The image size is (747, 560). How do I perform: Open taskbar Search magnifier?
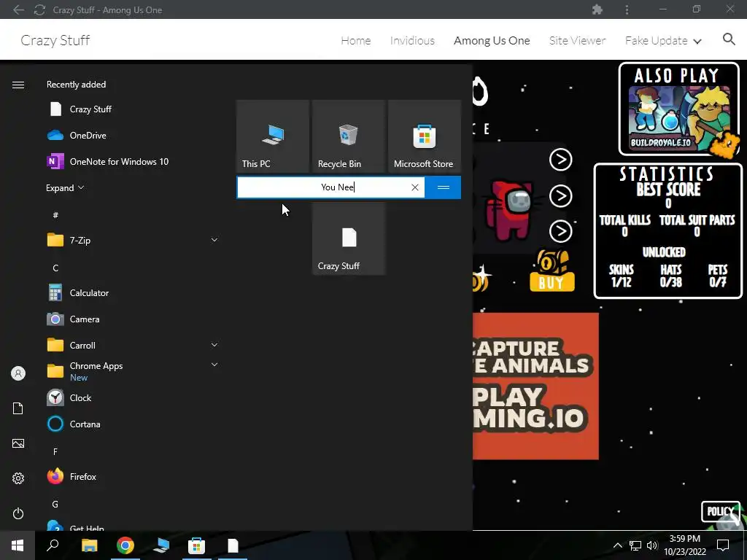53,545
